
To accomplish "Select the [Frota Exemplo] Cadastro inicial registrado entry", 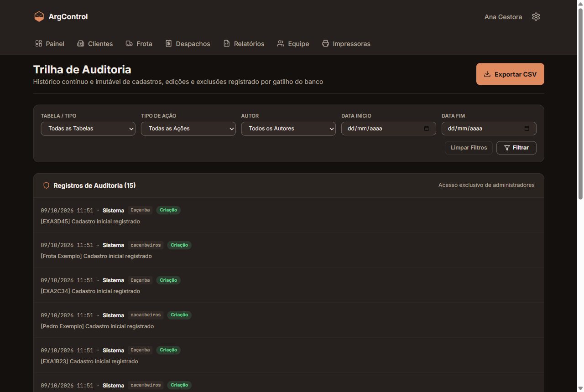I will point(288,250).
